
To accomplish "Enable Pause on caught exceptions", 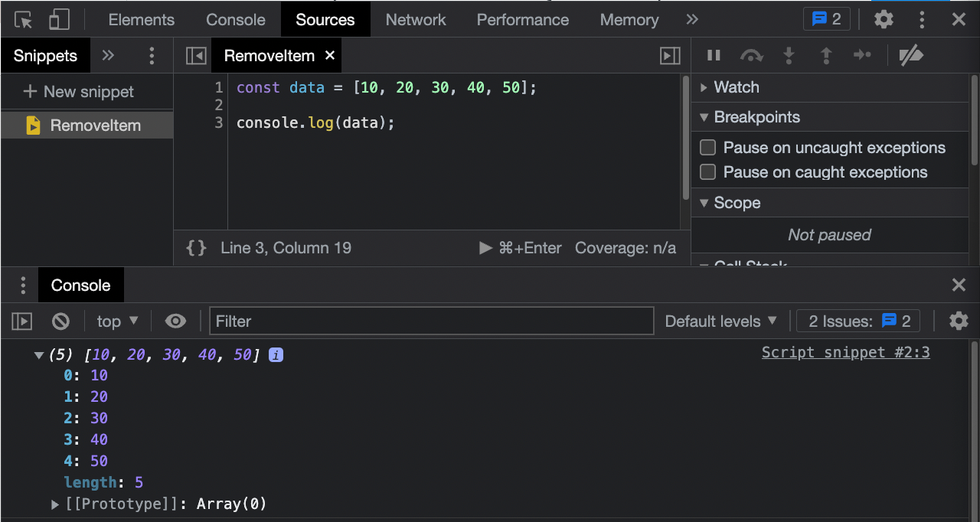I will [x=708, y=172].
